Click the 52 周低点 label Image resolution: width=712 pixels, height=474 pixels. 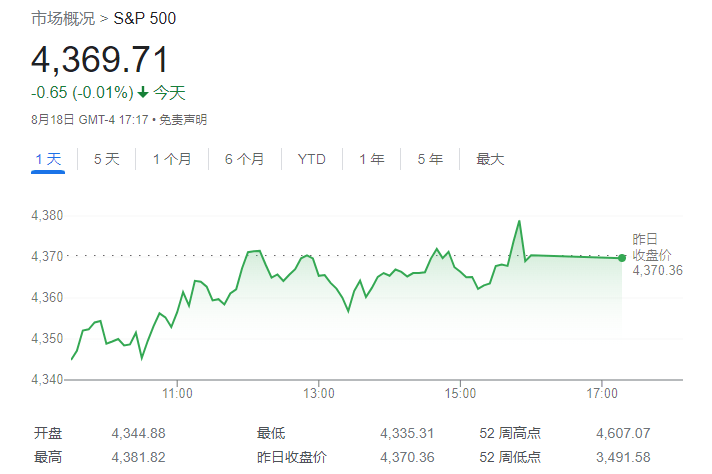pyautogui.click(x=510, y=457)
